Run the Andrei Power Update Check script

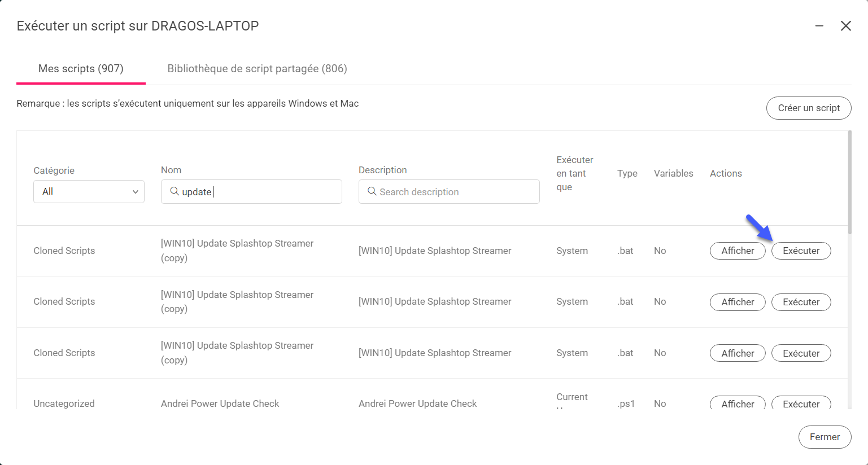tap(801, 402)
